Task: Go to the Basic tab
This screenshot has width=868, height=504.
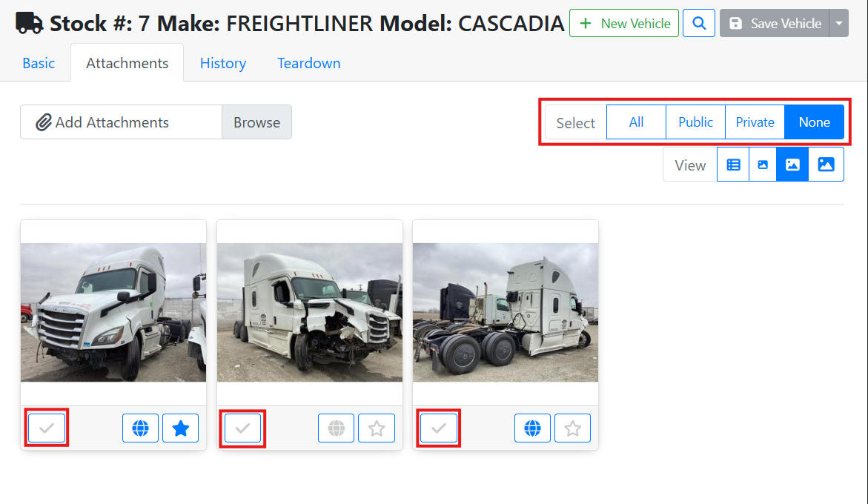Action: pyautogui.click(x=39, y=63)
